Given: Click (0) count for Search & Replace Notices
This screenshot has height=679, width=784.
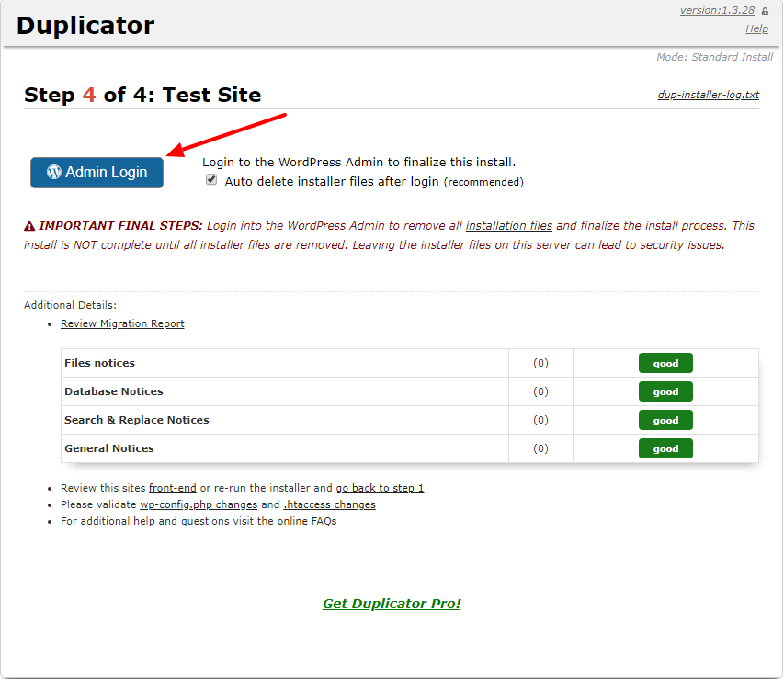Looking at the screenshot, I should click(x=540, y=420).
